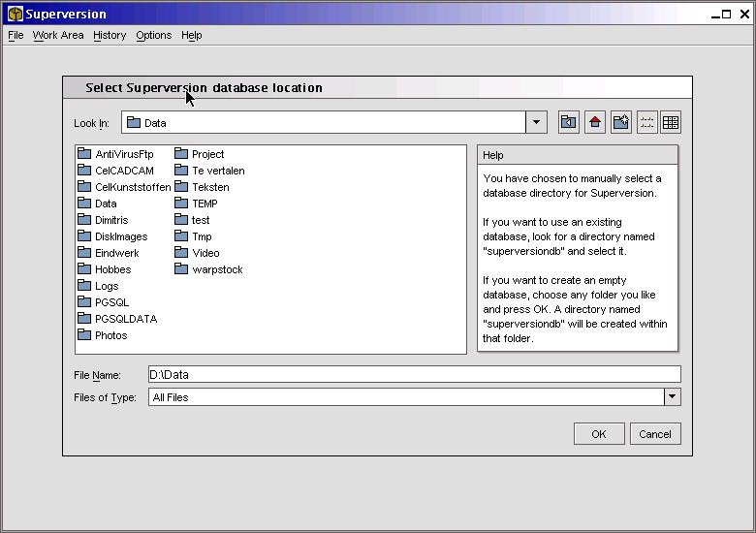The width and height of the screenshot is (756, 533).
Task: Select the AntiVirusFtp folder icon
Action: pyautogui.click(x=84, y=154)
